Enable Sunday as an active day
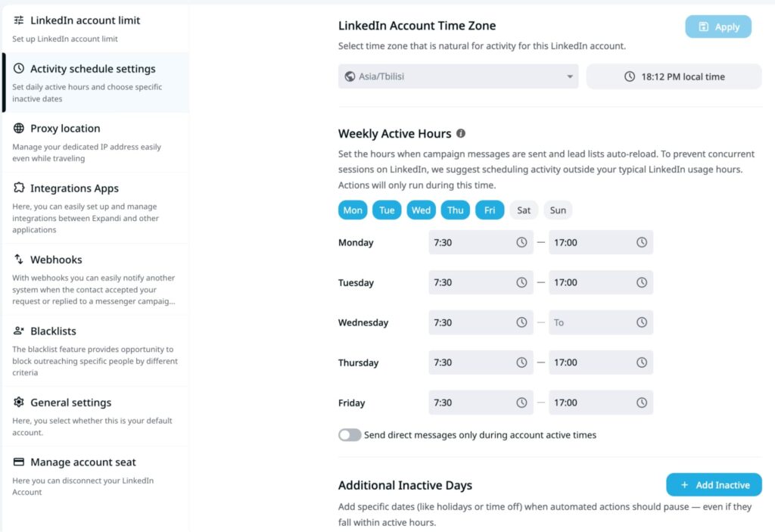Screen dimensions: 775x532 coord(558,210)
